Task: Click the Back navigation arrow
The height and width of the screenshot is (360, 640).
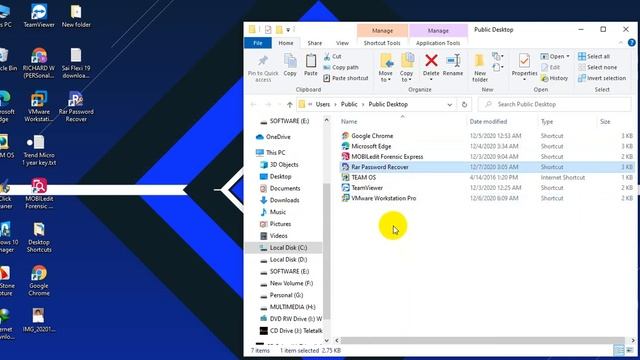Action: pos(253,104)
